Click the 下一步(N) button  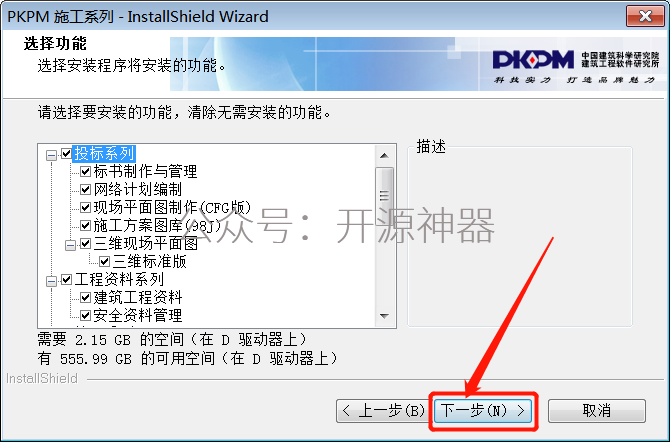pos(483,411)
